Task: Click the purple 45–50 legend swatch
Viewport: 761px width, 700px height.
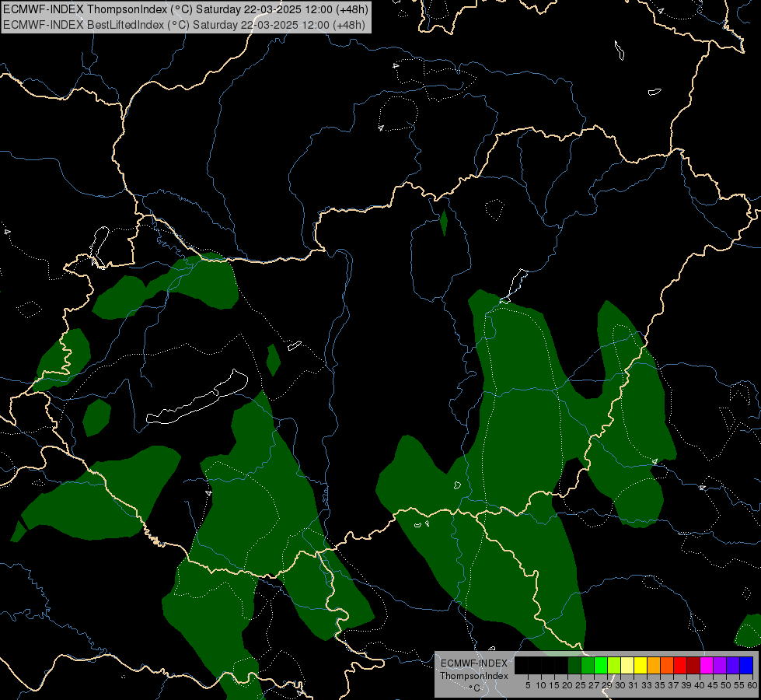Action: coord(720,665)
